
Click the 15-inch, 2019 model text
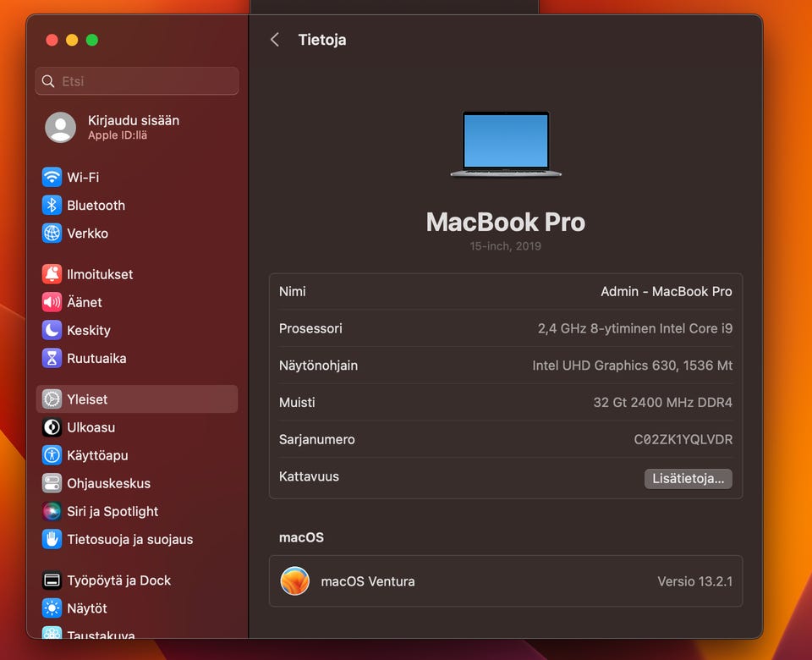click(506, 246)
